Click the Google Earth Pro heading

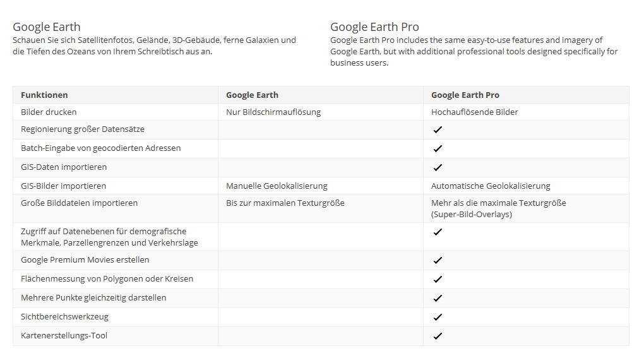point(374,27)
